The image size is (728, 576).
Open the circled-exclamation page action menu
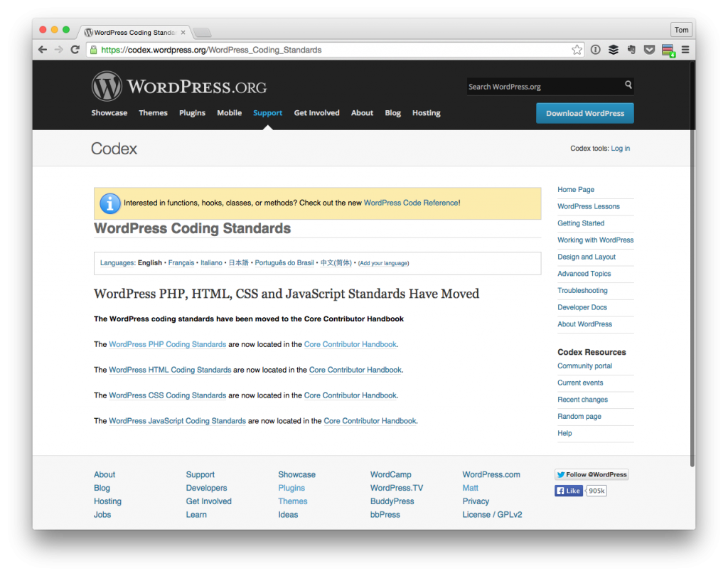click(596, 50)
